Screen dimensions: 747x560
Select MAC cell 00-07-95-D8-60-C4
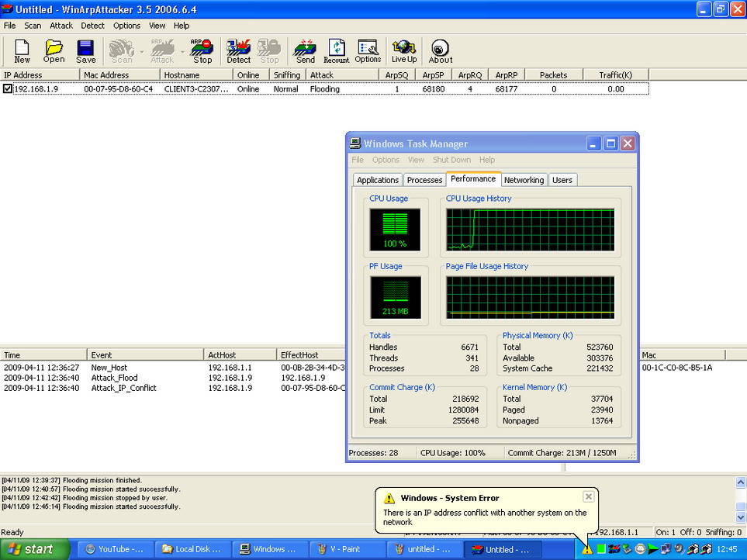tap(118, 89)
